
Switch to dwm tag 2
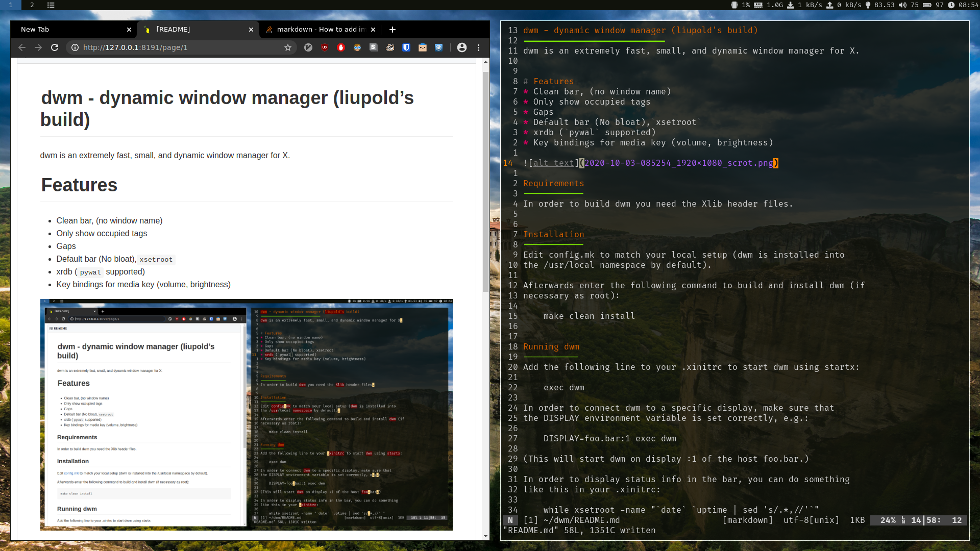(x=32, y=5)
